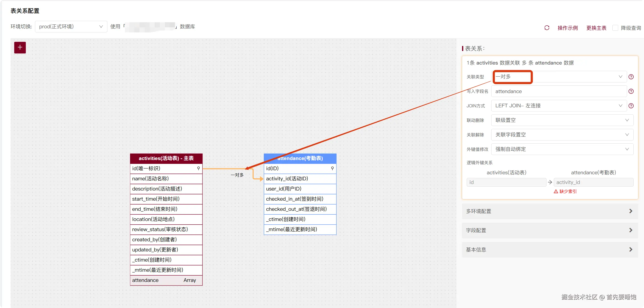Image resolution: width=644 pixels, height=308 pixels.
Task: Click the refresh icon in top toolbar
Action: (x=547, y=28)
